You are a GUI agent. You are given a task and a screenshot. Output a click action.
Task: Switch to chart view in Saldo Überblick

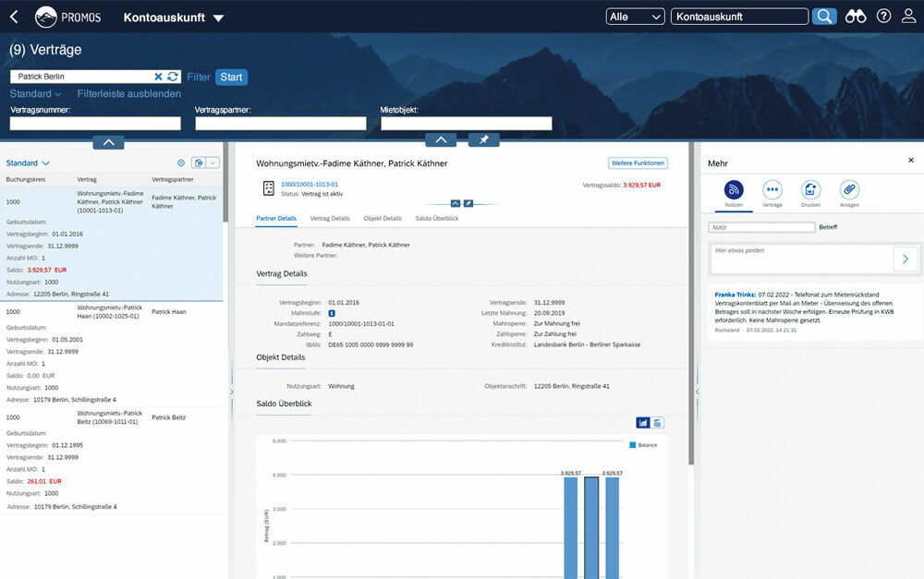(642, 423)
